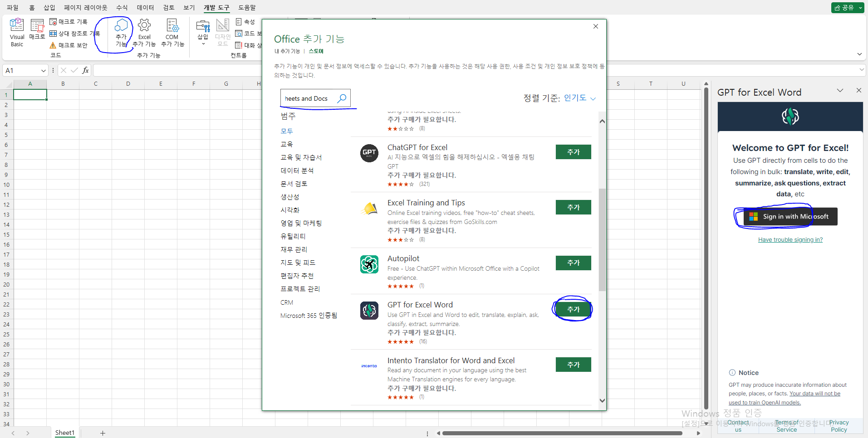Select column B header

[63, 84]
